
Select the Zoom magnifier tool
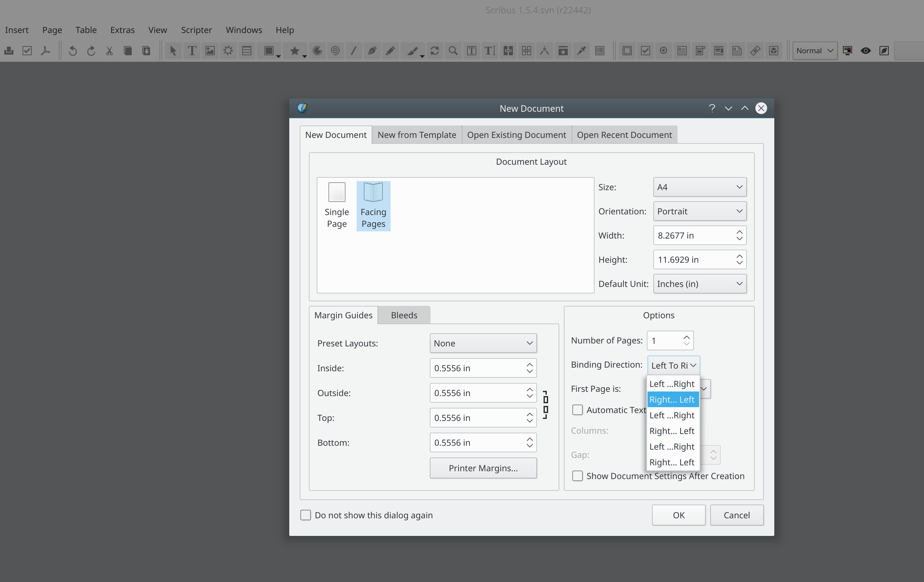(x=453, y=51)
